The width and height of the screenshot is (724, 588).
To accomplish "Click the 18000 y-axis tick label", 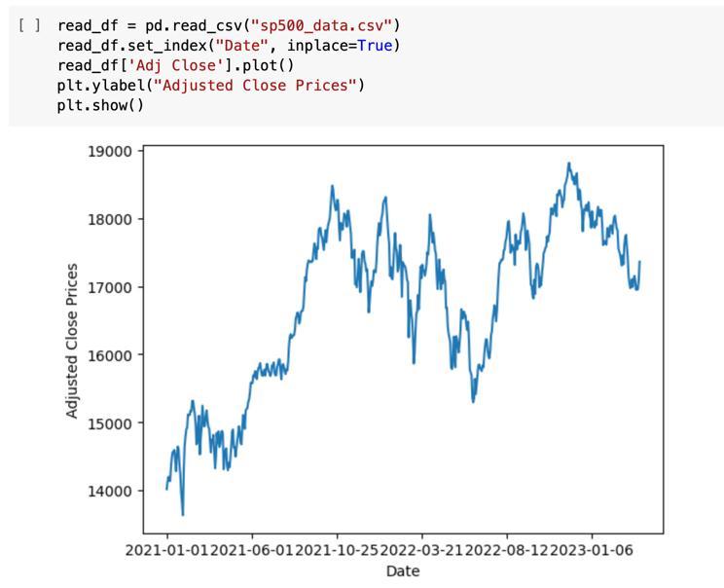I will tap(110, 219).
